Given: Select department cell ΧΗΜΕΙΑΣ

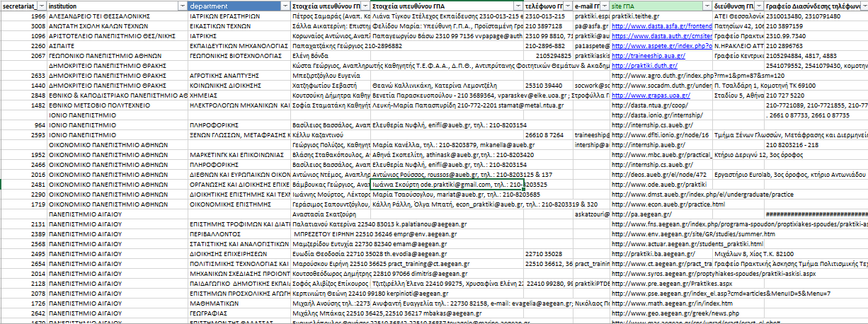Looking at the screenshot, I should tap(239, 94).
